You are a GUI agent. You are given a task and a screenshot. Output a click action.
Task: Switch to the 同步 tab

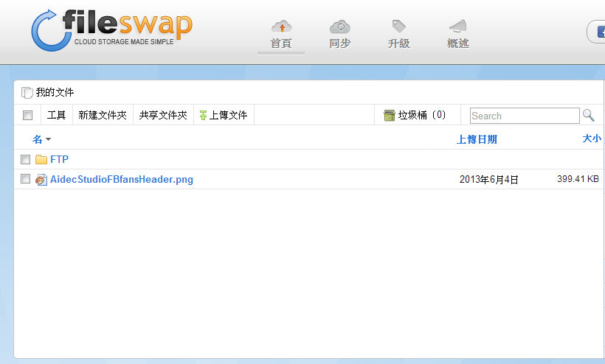340,43
